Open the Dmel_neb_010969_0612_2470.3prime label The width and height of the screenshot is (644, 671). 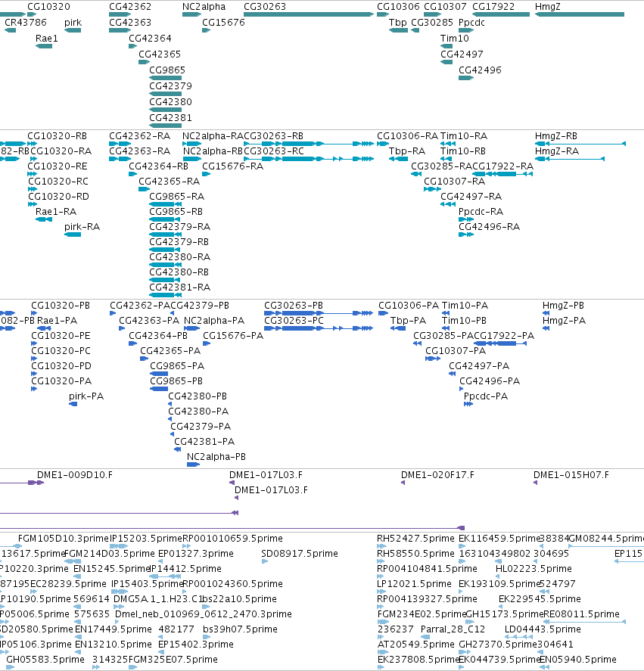tap(204, 614)
